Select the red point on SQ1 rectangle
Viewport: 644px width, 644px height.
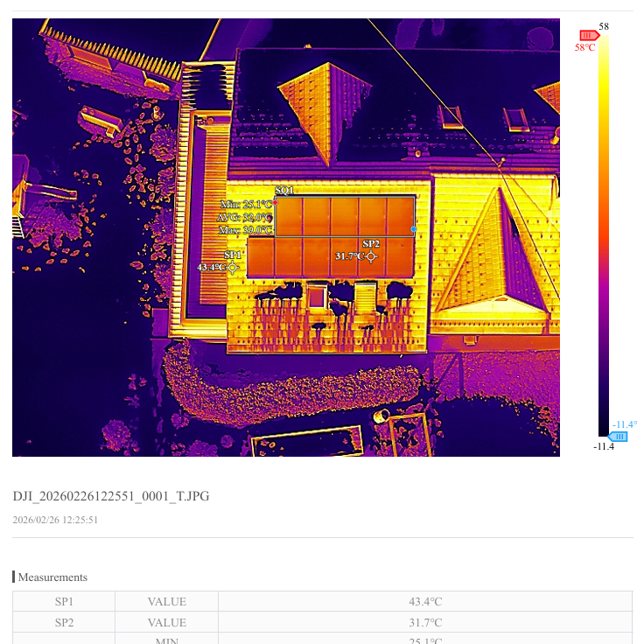click(275, 203)
